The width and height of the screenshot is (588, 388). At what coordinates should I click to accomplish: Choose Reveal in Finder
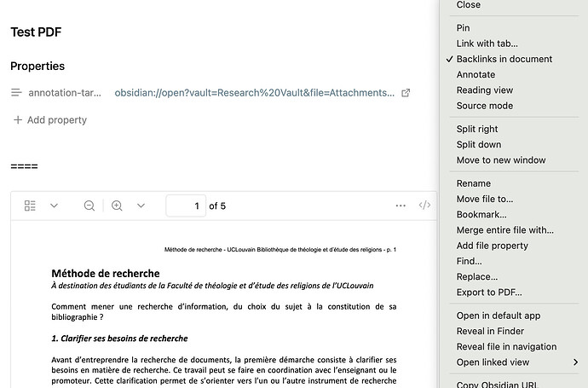click(x=490, y=332)
